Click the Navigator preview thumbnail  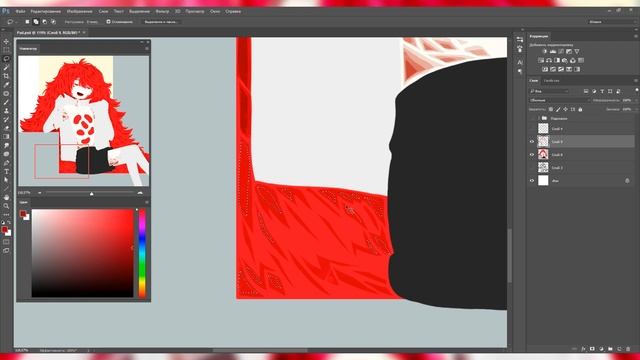coord(84,121)
